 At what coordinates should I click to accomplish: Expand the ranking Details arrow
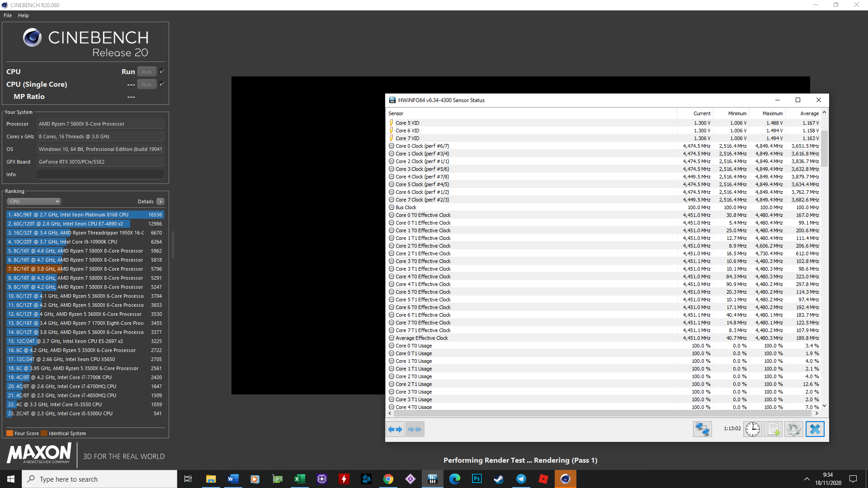pyautogui.click(x=160, y=202)
